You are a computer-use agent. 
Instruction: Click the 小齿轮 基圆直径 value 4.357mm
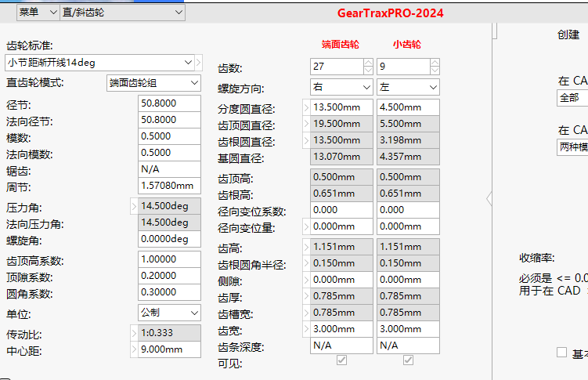[x=408, y=157]
